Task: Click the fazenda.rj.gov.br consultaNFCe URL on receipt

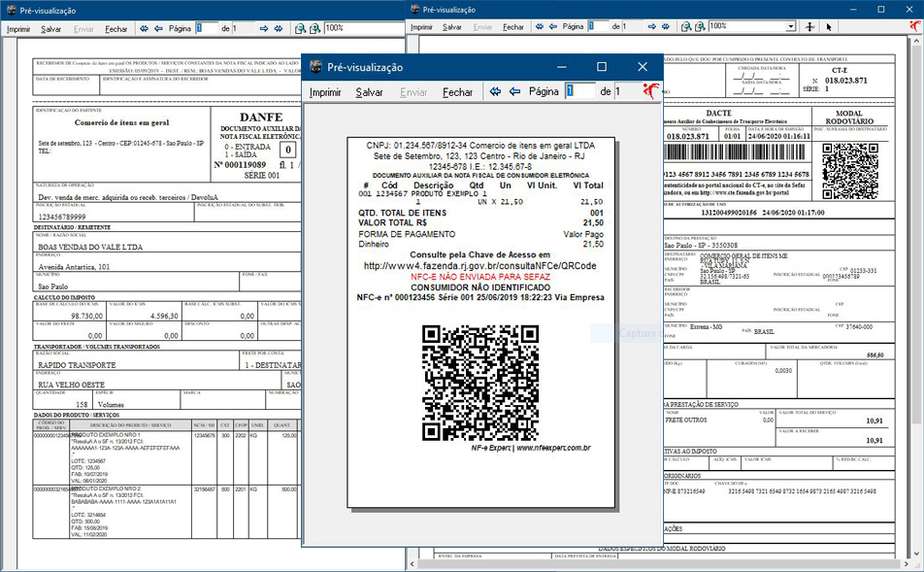Action: 479,266
